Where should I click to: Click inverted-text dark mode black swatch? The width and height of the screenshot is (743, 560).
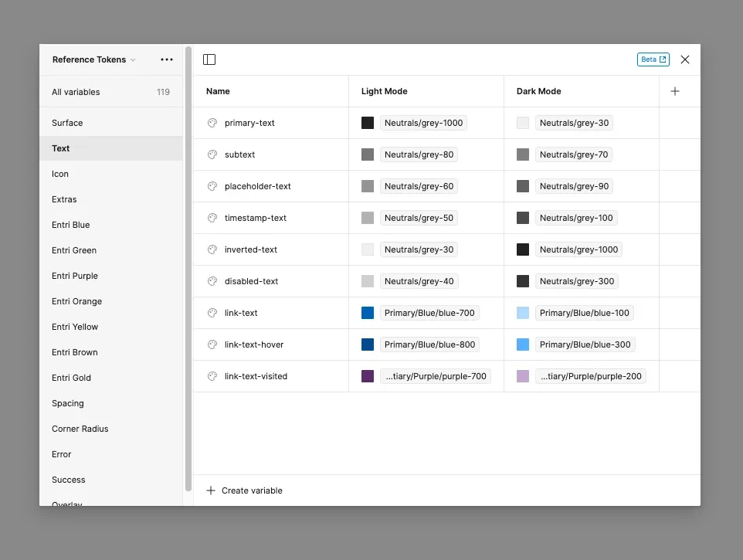coord(523,249)
